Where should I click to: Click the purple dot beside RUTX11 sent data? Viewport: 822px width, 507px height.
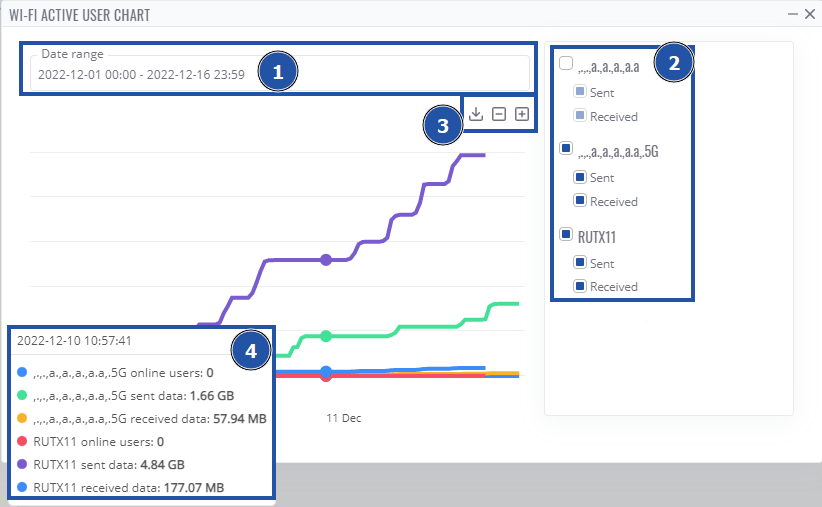23,464
